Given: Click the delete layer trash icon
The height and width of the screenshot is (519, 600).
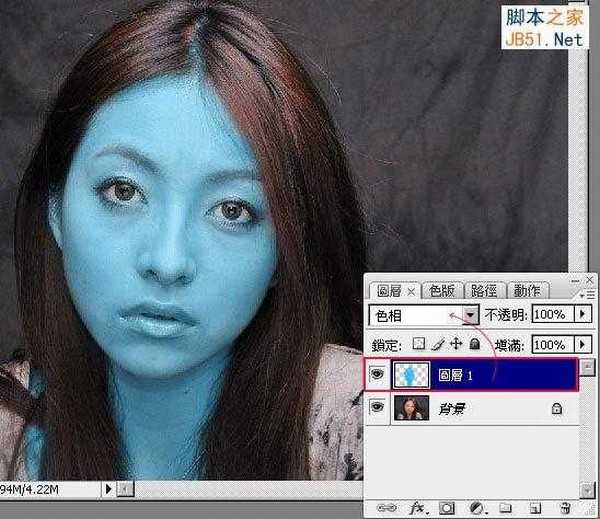Looking at the screenshot, I should pos(564,508).
